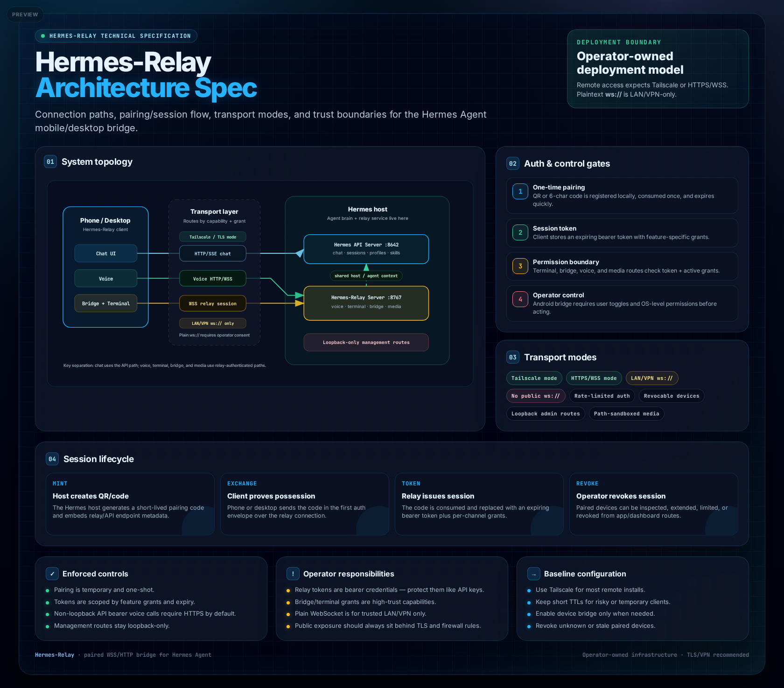The image size is (784, 688).
Task: Click the 03 badge beside Transport modes
Action: tap(513, 357)
